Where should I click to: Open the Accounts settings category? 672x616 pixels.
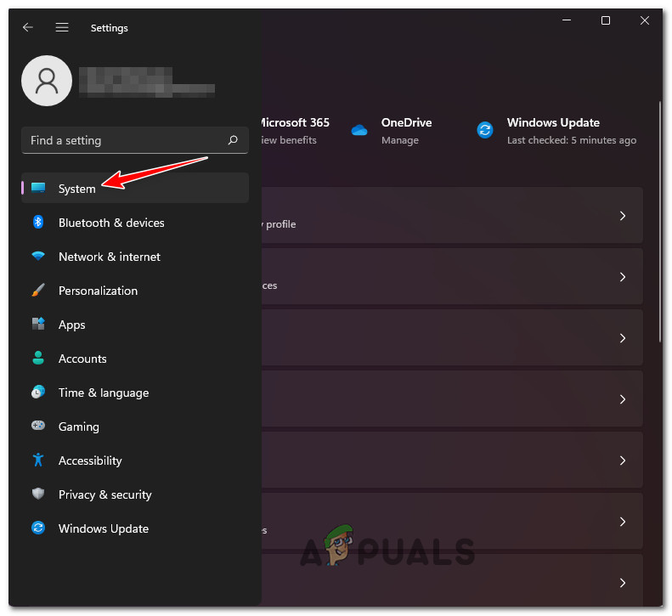[134, 359]
